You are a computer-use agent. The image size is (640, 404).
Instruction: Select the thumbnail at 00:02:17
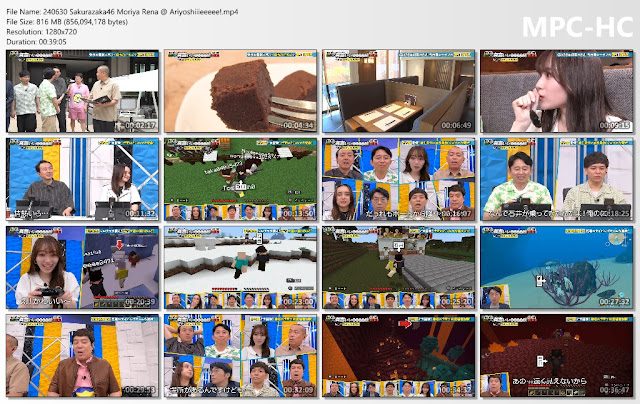point(82,91)
